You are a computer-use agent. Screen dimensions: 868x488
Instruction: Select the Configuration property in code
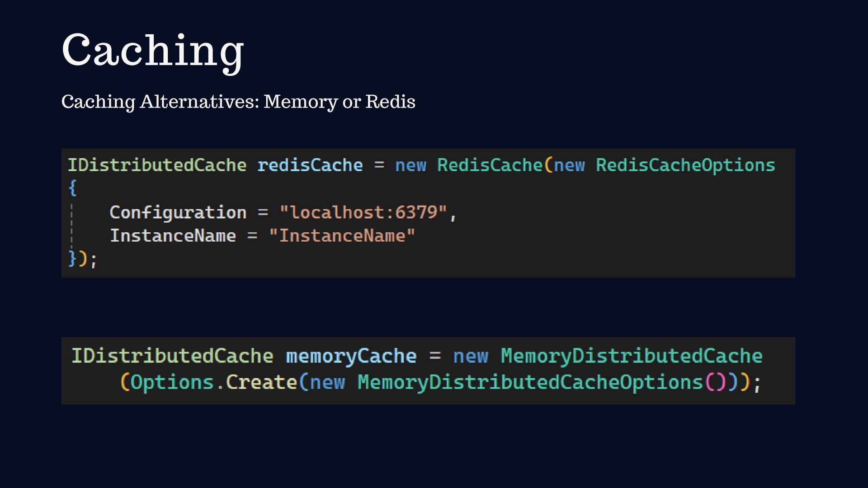click(x=178, y=212)
